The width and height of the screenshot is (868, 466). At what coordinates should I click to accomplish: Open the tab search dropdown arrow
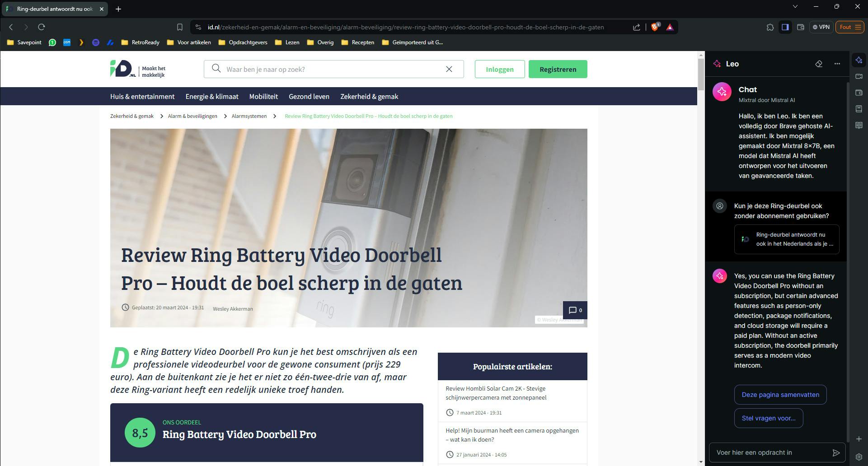click(x=795, y=7)
